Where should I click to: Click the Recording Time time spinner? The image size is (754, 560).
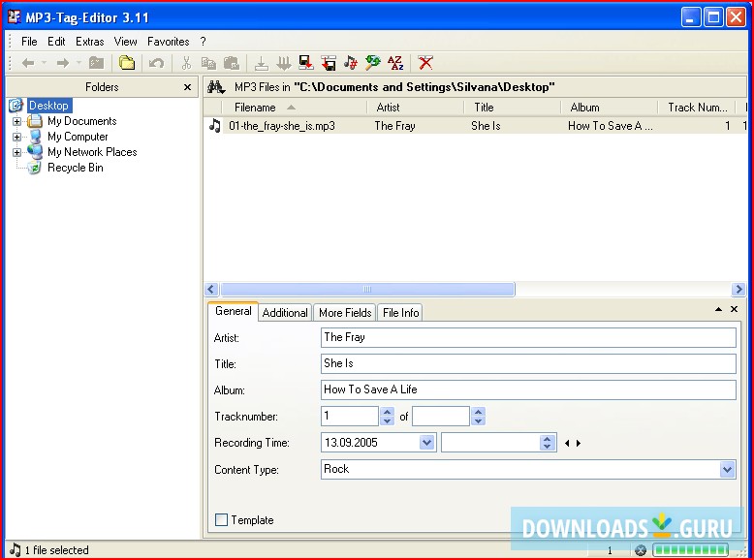547,443
